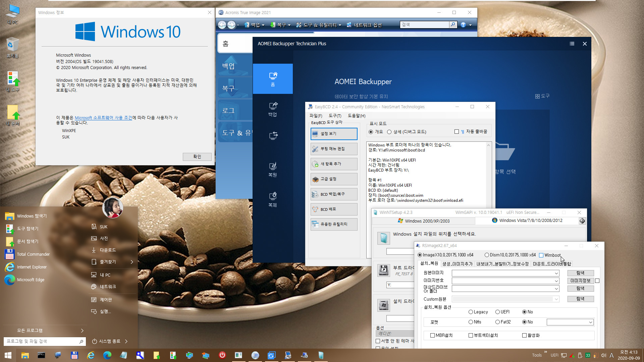Select the 내 도구 desktop icon
644x362 pixels.
click(13, 81)
